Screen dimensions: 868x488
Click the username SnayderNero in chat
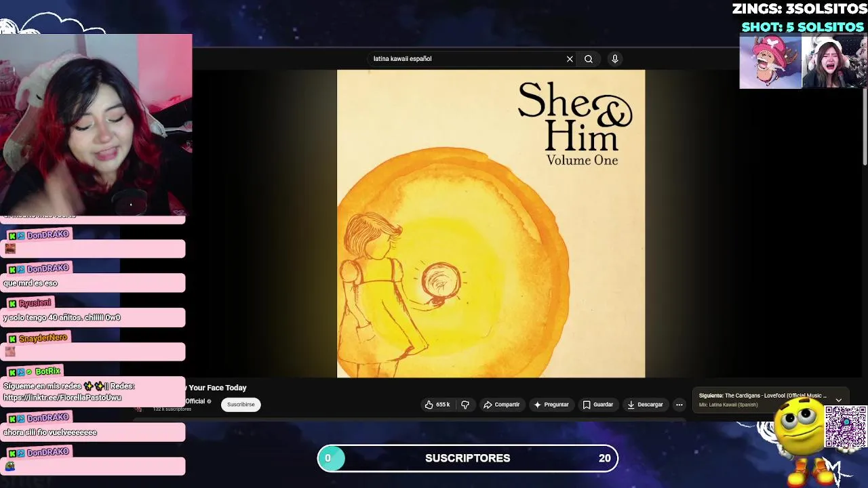[x=43, y=338]
